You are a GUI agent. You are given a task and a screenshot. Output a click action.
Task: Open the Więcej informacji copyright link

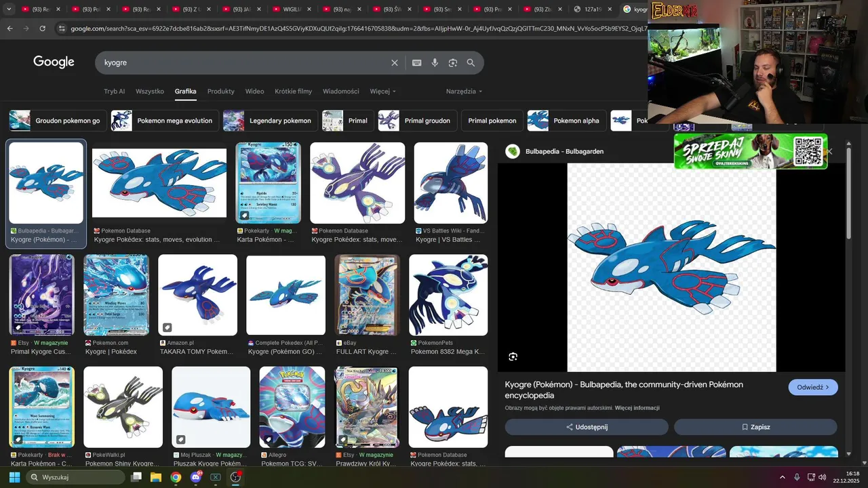637,408
